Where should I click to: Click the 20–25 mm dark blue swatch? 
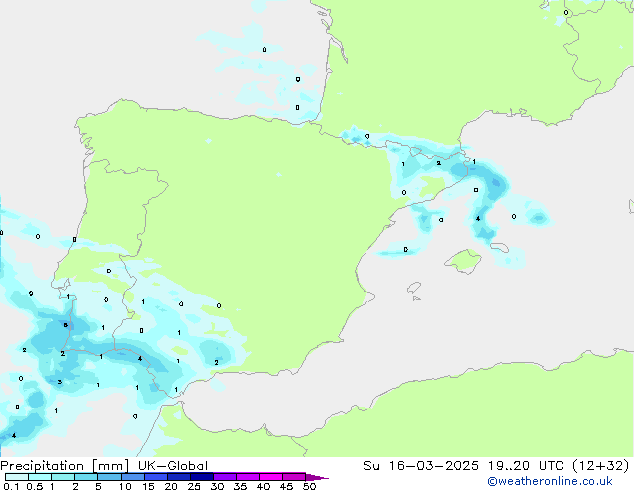[179, 477]
